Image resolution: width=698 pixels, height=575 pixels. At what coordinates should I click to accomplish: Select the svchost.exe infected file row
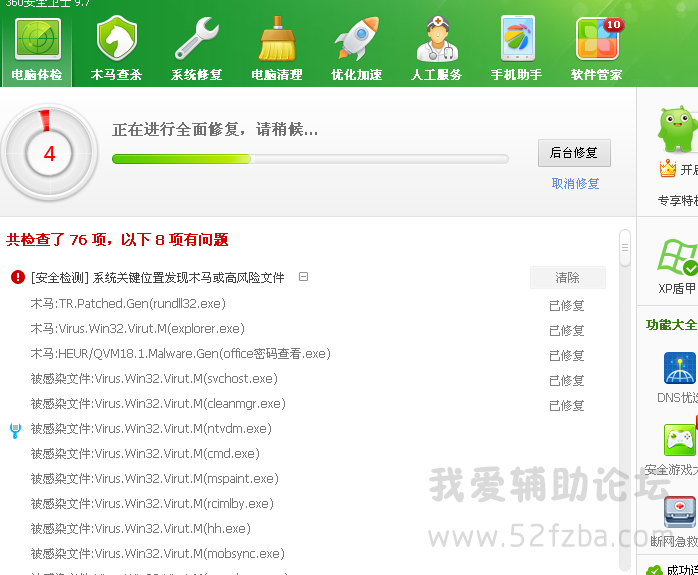(x=154, y=378)
